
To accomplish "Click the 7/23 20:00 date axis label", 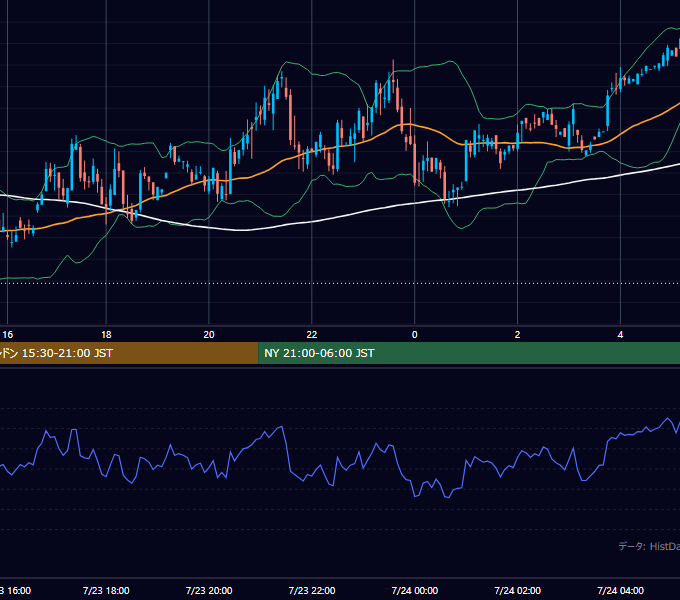I will coord(209,590).
